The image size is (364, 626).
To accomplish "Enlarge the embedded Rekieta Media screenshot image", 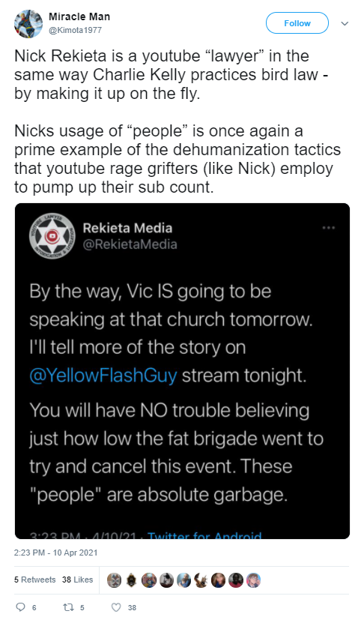I will click(182, 371).
